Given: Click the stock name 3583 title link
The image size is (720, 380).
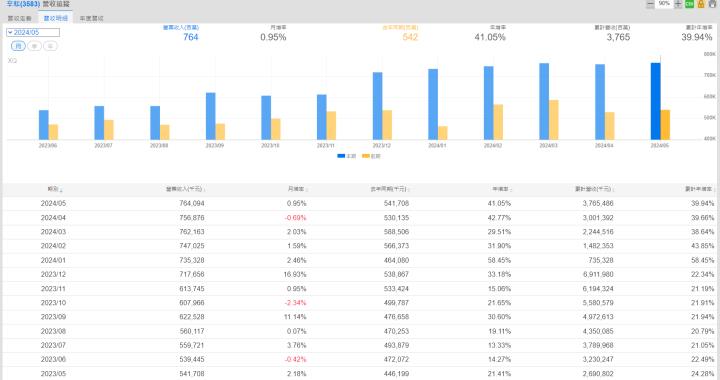Looking at the screenshot, I should pyautogui.click(x=23, y=4).
